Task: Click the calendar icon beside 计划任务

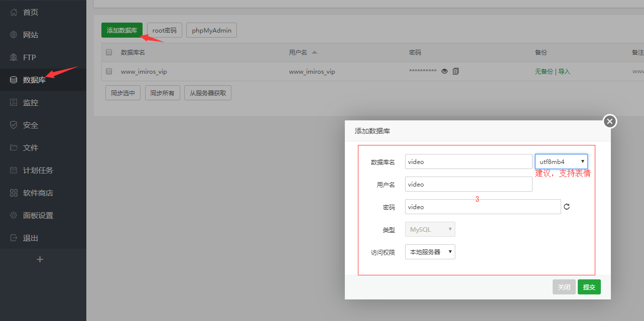Action: 14,170
